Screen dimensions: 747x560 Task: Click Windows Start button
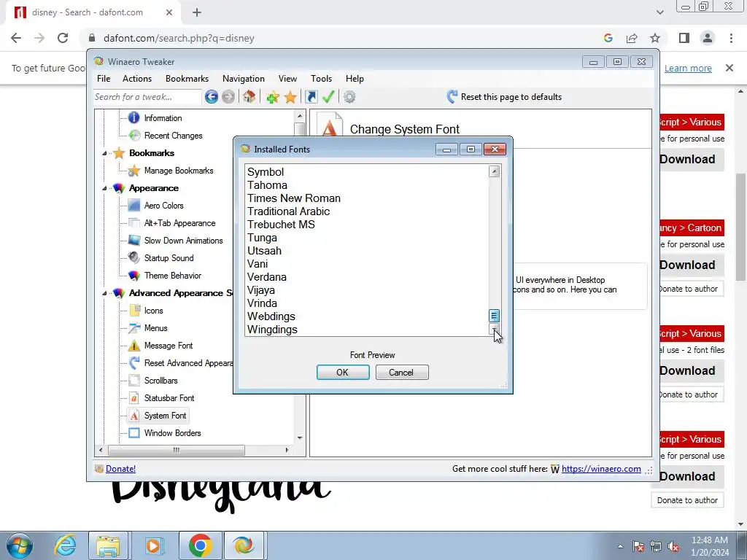tap(19, 545)
